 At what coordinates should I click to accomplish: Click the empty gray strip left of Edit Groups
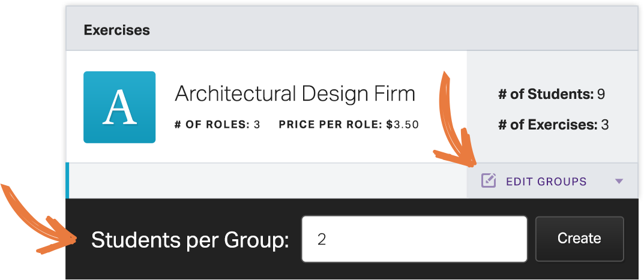click(x=268, y=180)
